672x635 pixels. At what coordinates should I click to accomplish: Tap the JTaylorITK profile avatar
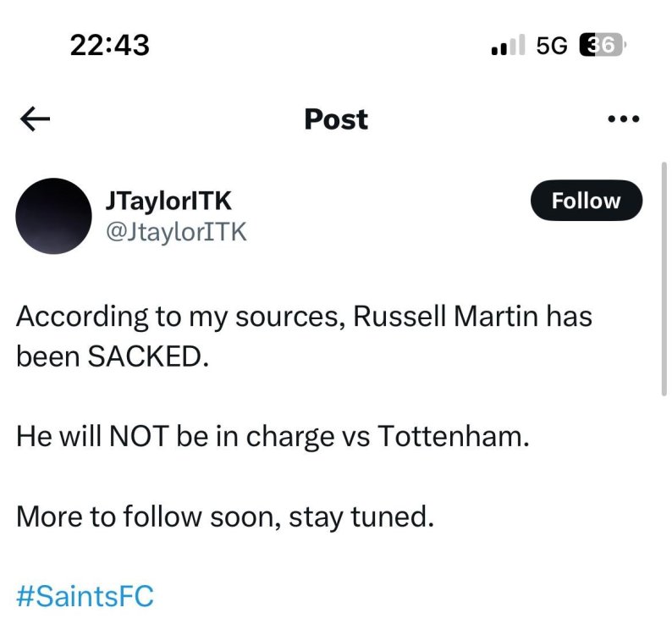click(x=53, y=216)
